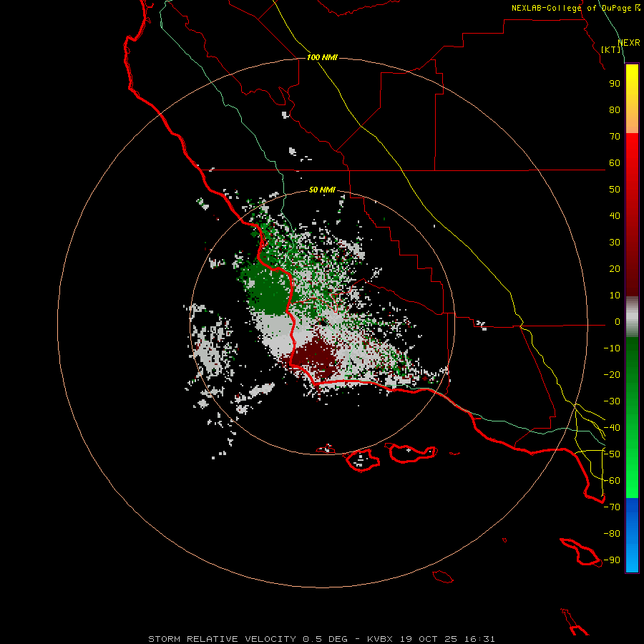Pick the yellow segment of the color scale
Image resolution: width=644 pixels, height=644 pixels.
[632, 99]
